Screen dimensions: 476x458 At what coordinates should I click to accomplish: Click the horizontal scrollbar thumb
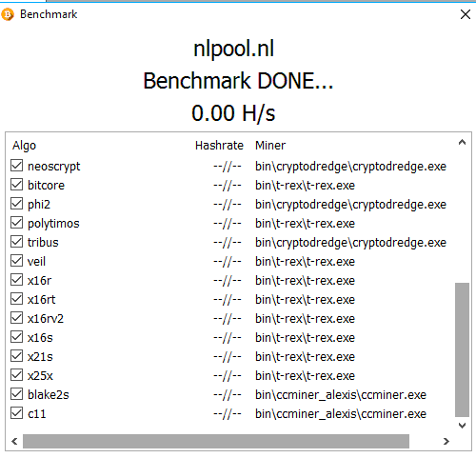[x=216, y=441]
